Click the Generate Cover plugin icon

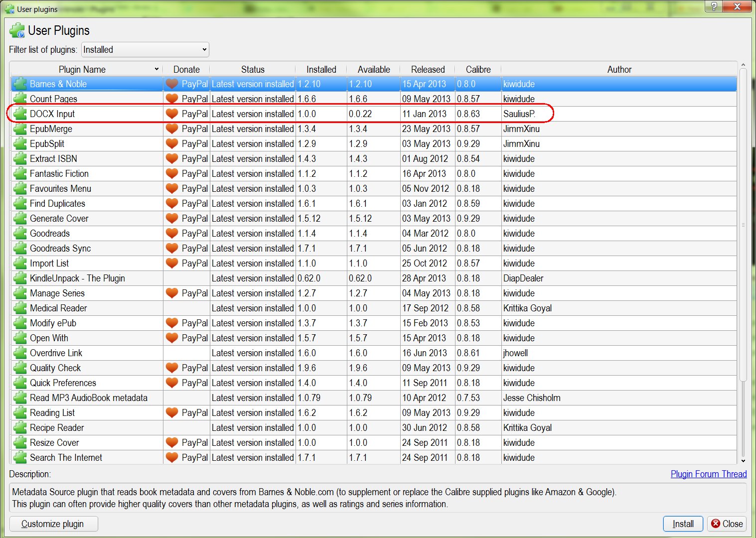click(20, 218)
